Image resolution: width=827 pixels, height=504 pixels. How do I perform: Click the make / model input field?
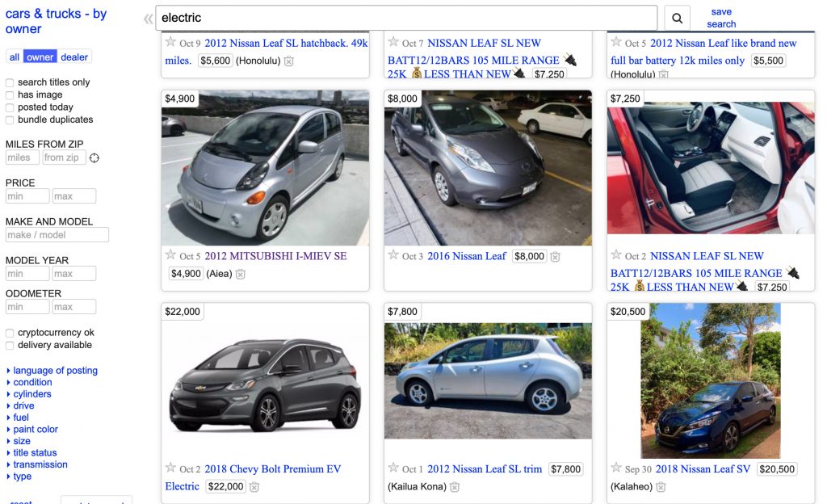point(57,235)
